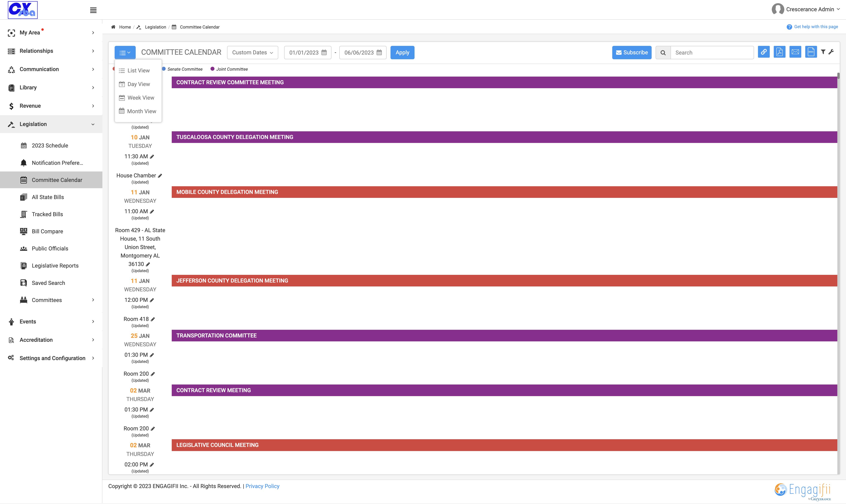Image resolution: width=846 pixels, height=504 pixels.
Task: Click the envelope email icon in toolbar
Action: click(x=795, y=52)
